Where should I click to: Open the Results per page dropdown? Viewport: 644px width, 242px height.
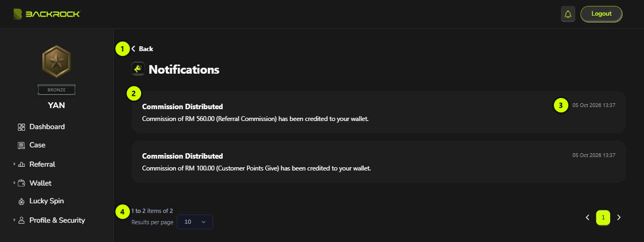195,222
